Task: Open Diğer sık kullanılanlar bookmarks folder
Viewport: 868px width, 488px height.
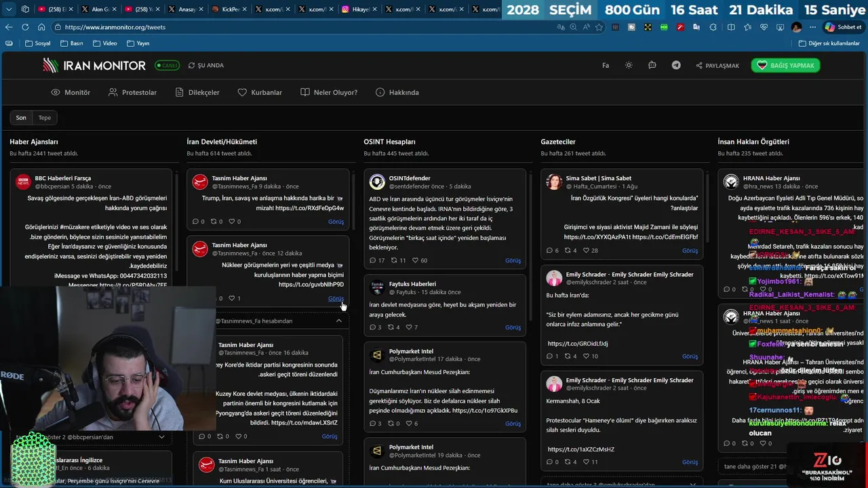Action: 829,43
